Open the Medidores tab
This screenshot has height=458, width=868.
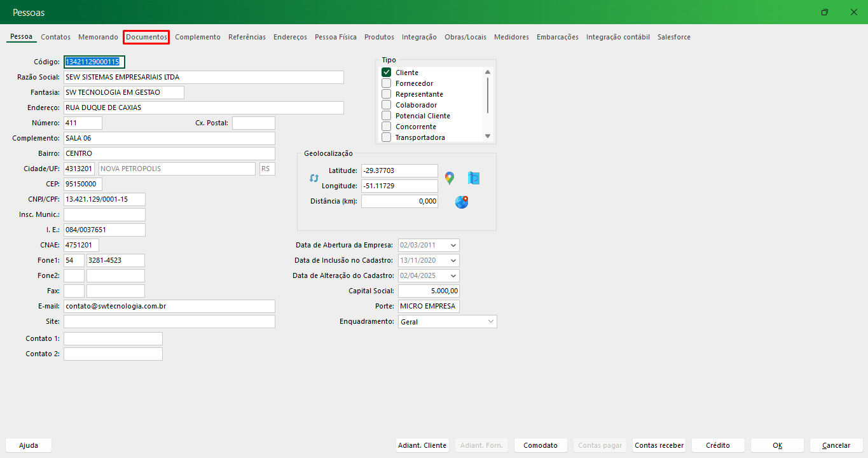point(511,37)
